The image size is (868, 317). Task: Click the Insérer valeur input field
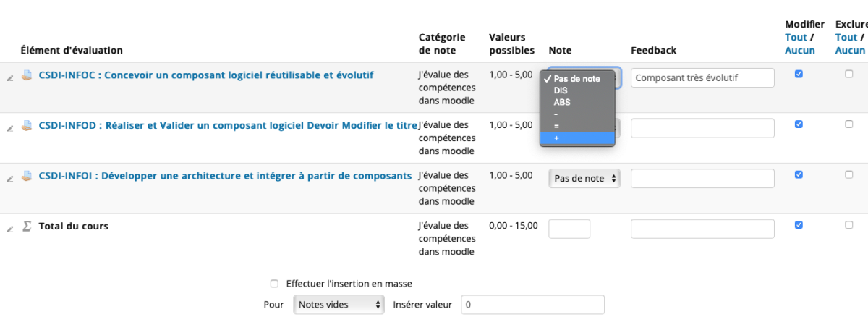click(x=532, y=305)
